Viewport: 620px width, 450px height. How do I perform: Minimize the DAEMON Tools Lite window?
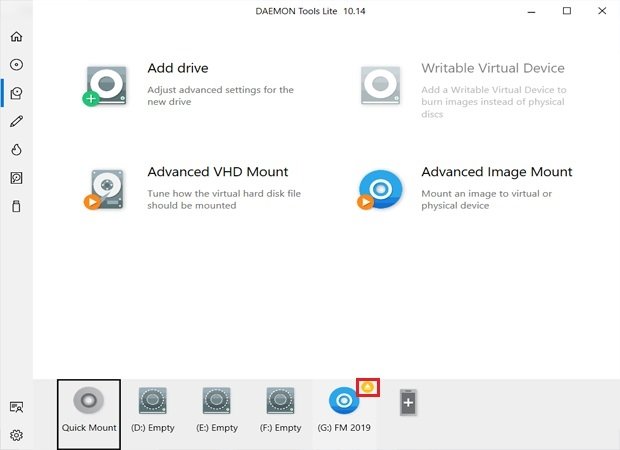(531, 11)
